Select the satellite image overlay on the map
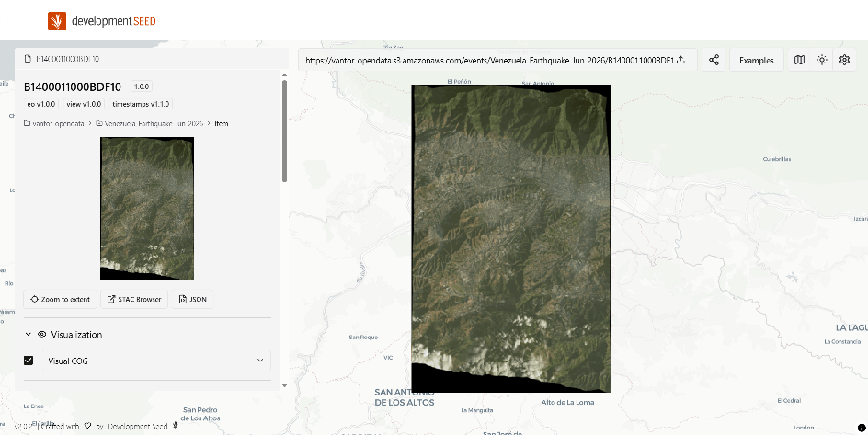Screen dimensions: 868x435 pos(511,238)
